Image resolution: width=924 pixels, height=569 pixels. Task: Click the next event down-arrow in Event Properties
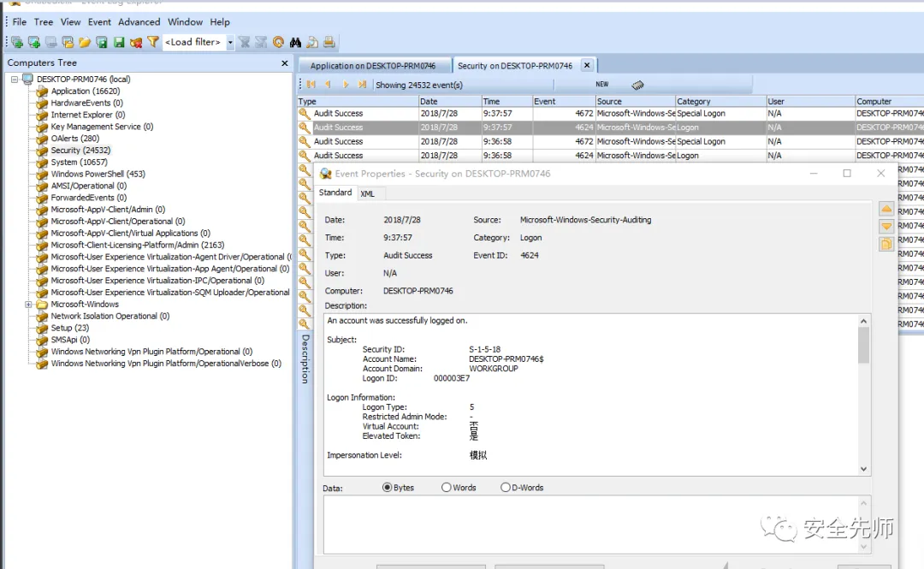click(886, 227)
